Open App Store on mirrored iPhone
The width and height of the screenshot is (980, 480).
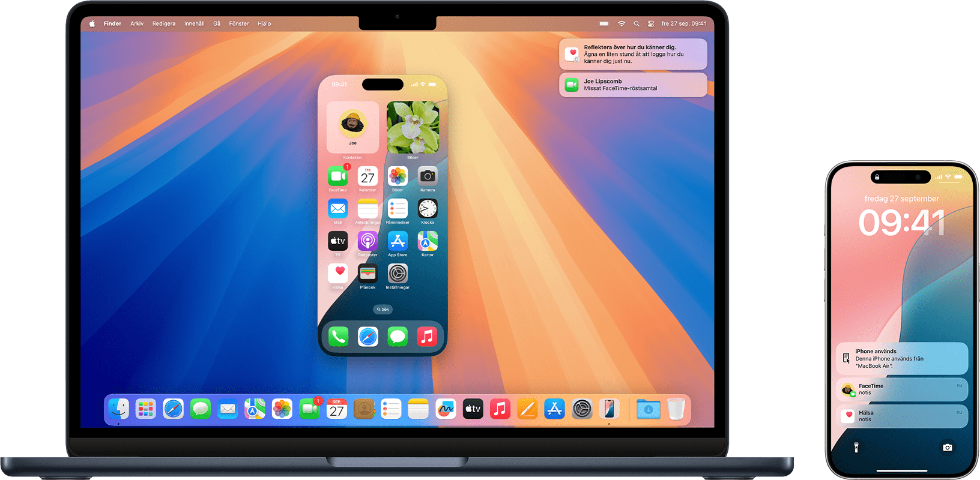[398, 241]
